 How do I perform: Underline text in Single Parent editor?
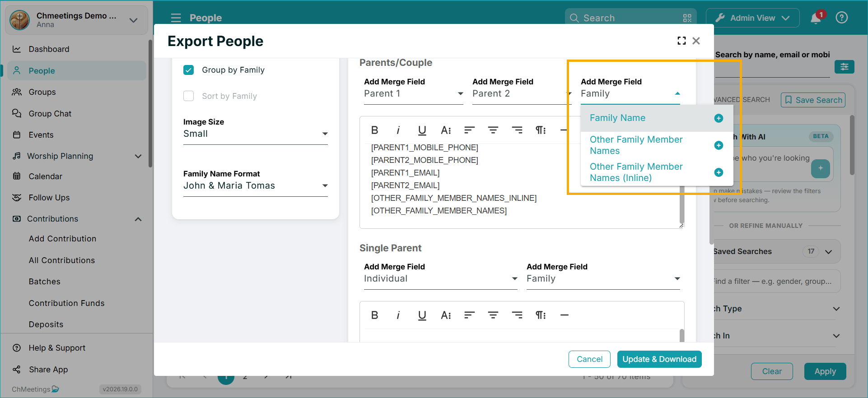(x=422, y=315)
